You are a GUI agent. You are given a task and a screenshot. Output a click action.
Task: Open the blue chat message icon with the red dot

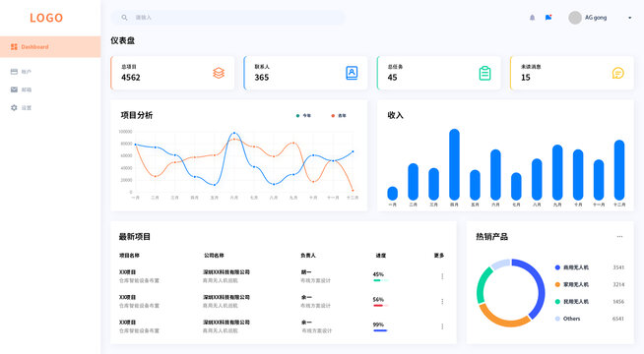548,18
